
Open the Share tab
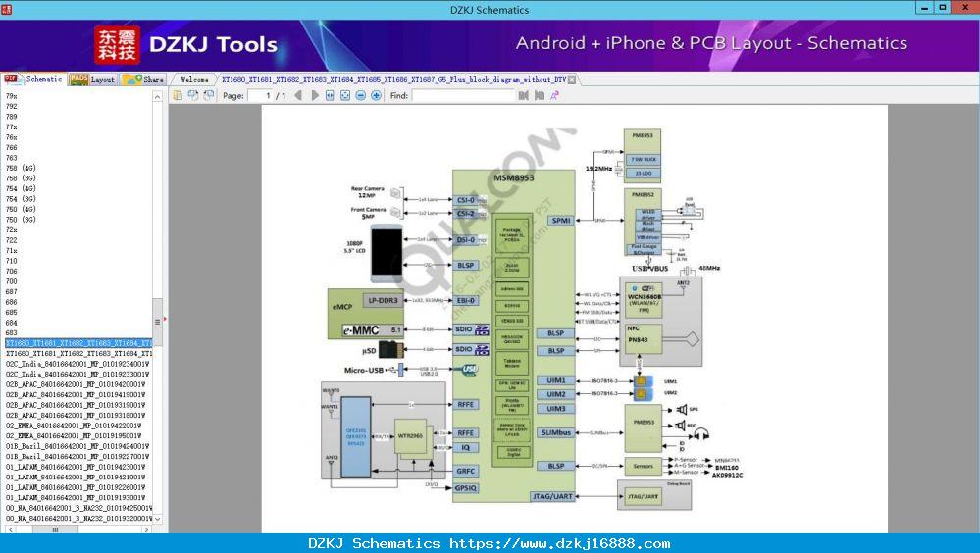[143, 79]
